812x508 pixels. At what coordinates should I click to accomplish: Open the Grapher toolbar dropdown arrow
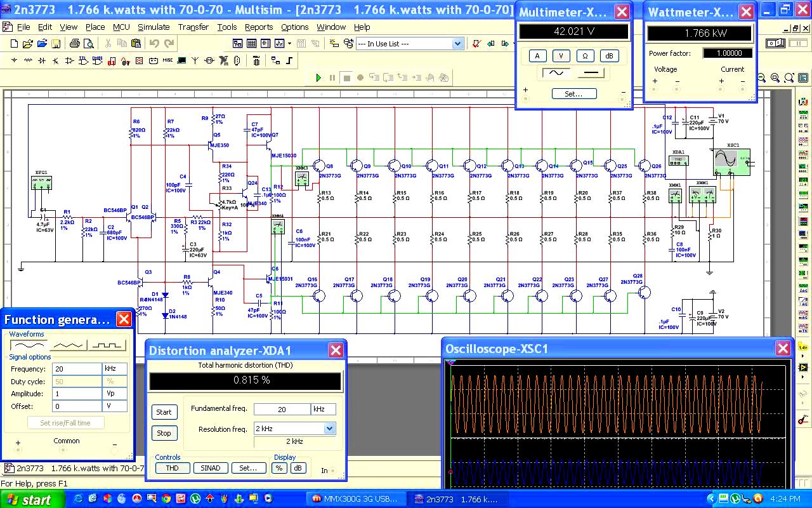[289, 44]
